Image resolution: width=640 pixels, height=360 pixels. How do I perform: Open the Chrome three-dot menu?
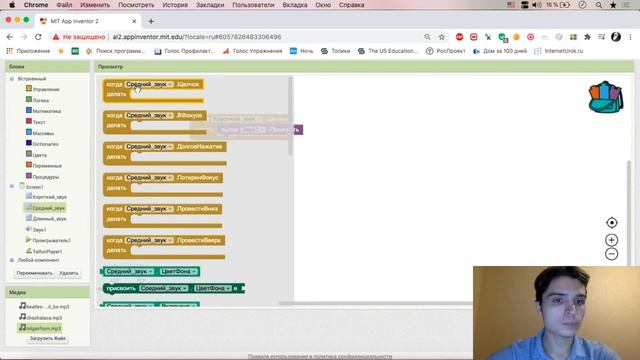pos(631,37)
